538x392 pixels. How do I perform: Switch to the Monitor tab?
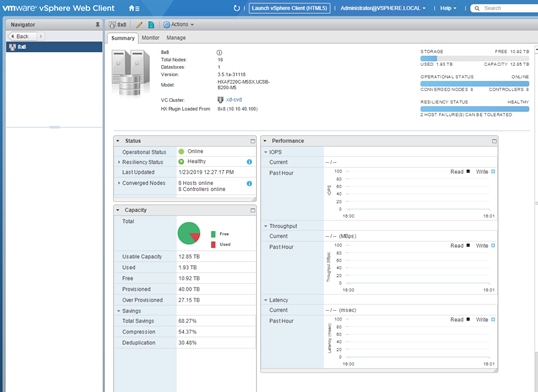tap(150, 38)
